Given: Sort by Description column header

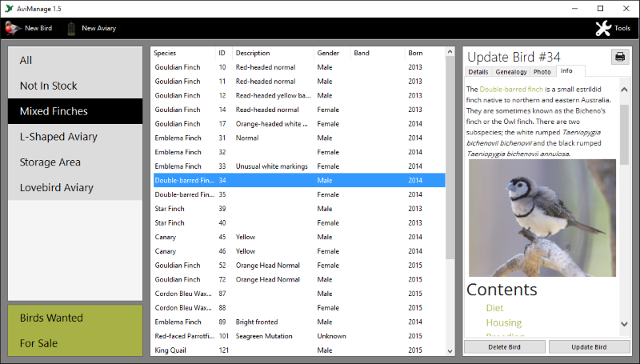Looking at the screenshot, I should point(273,53).
